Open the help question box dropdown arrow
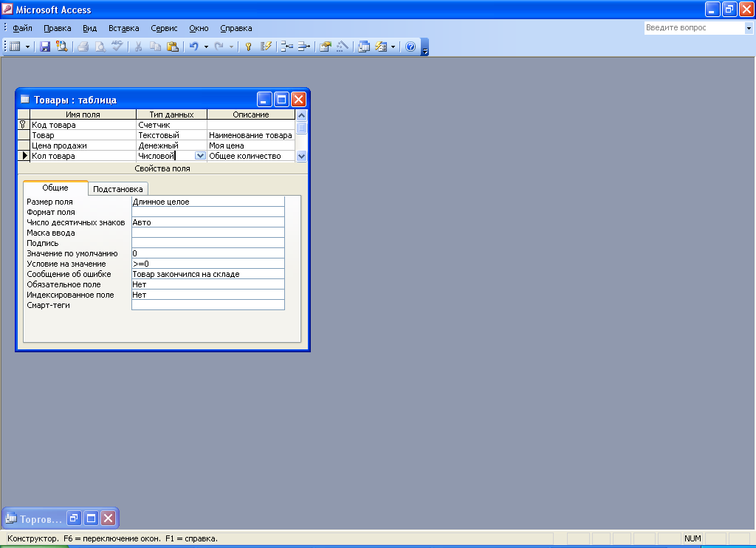 coord(749,28)
